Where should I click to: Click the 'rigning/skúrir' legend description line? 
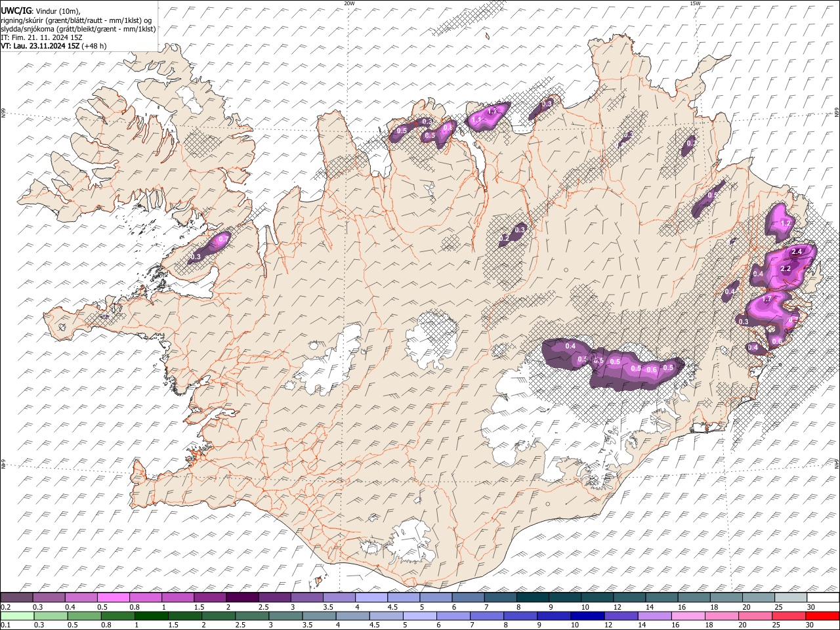76,20
